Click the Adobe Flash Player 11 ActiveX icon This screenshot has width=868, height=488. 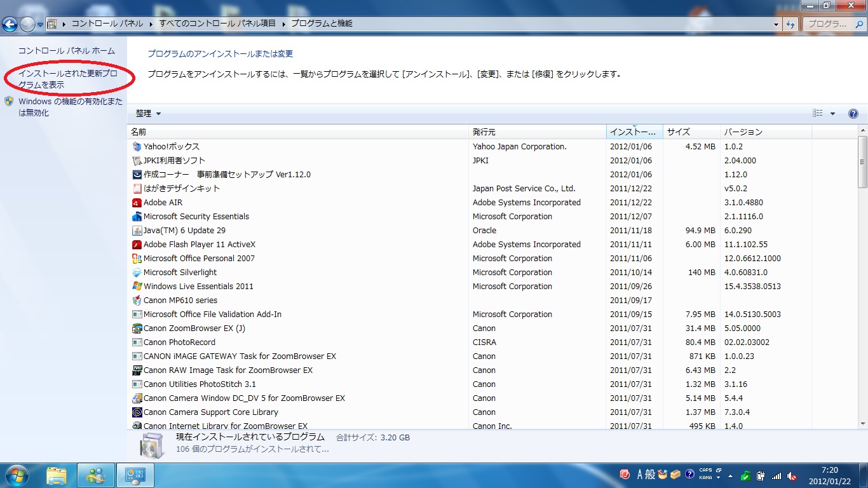137,245
